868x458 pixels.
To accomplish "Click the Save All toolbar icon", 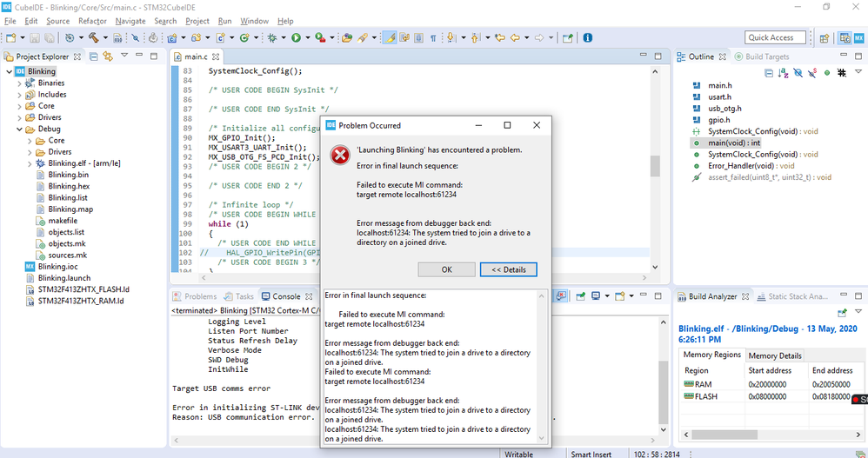I will [x=50, y=37].
